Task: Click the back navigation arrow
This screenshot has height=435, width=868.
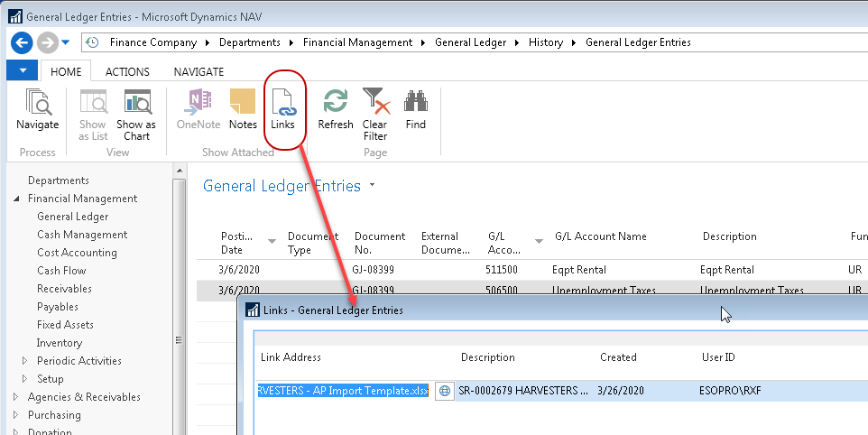Action: point(23,42)
